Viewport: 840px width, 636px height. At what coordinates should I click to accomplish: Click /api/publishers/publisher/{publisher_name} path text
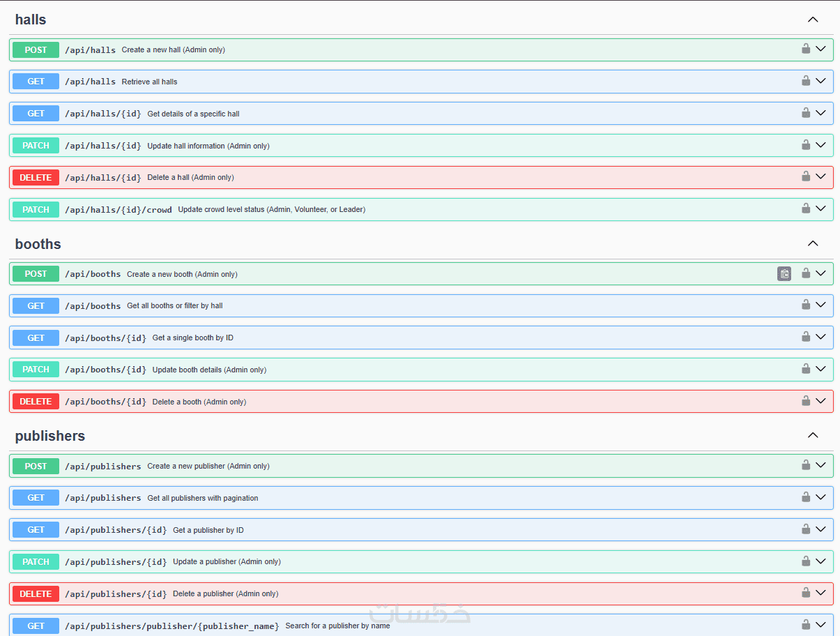coord(172,626)
